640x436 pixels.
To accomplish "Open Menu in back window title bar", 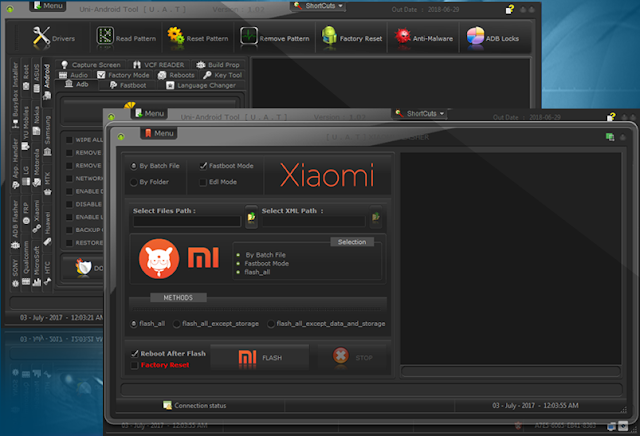I will coord(48,6).
